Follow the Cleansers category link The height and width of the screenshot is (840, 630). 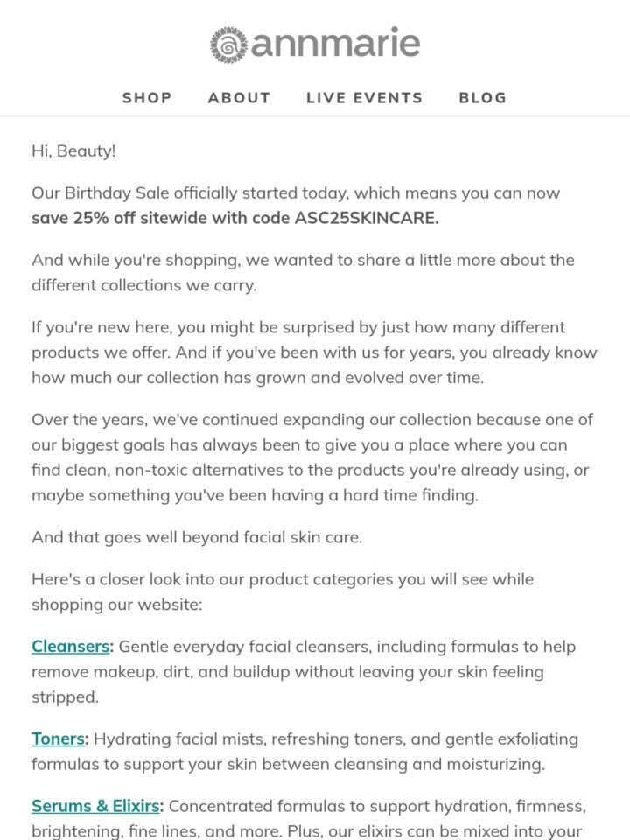[70, 647]
